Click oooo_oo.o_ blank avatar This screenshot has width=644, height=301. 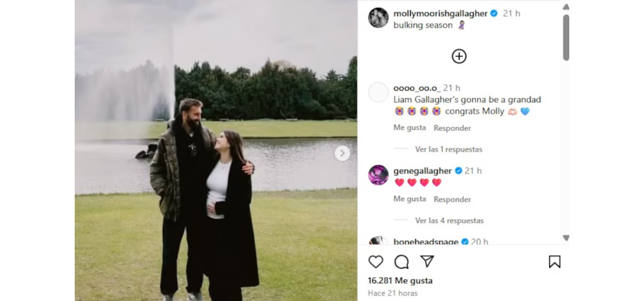(x=378, y=93)
